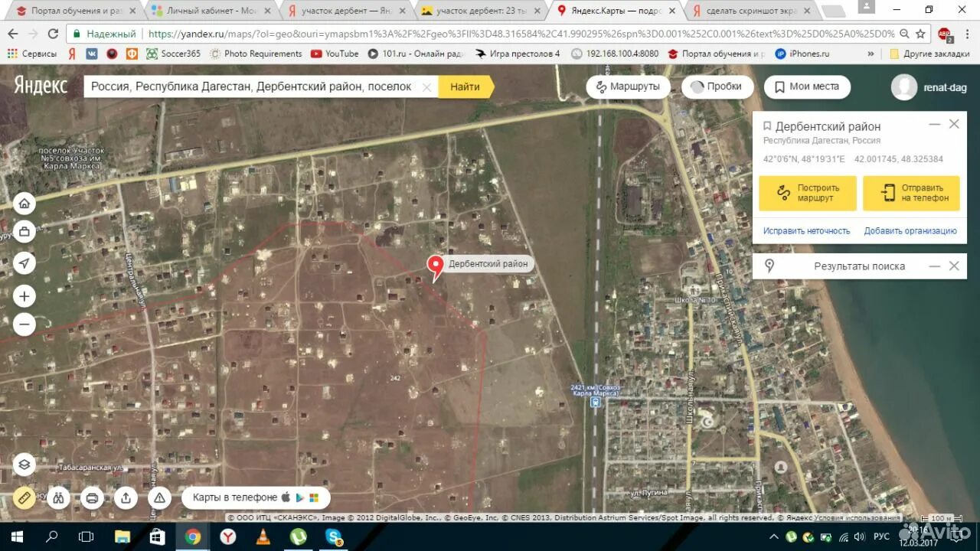This screenshot has width=980, height=551.
Task: Zoom out the map with the minus button
Action: [24, 324]
